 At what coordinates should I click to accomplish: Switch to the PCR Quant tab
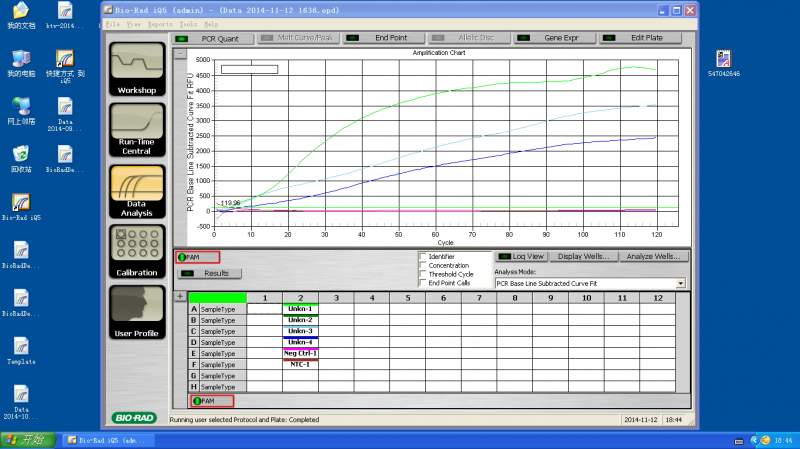(212, 39)
